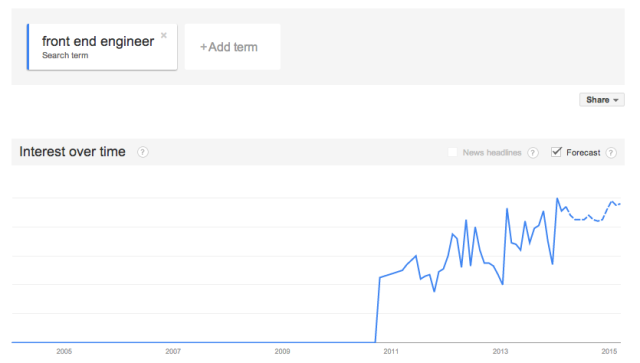This screenshot has width=640, height=363.
Task: Open help icon next to News headlines
Action: click(x=533, y=153)
